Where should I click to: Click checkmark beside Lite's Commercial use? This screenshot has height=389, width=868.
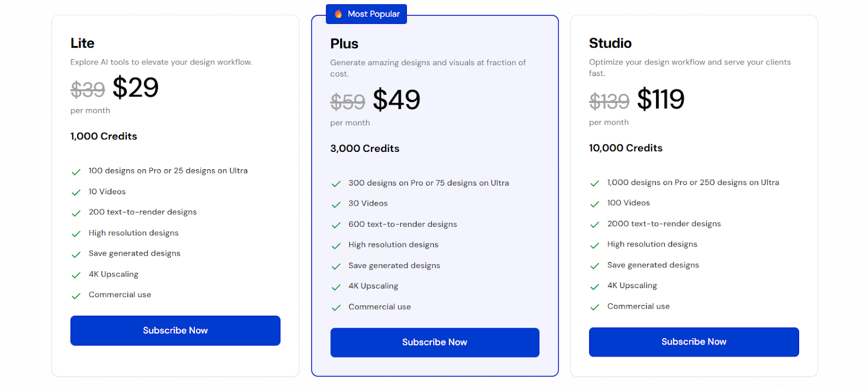[x=76, y=296]
